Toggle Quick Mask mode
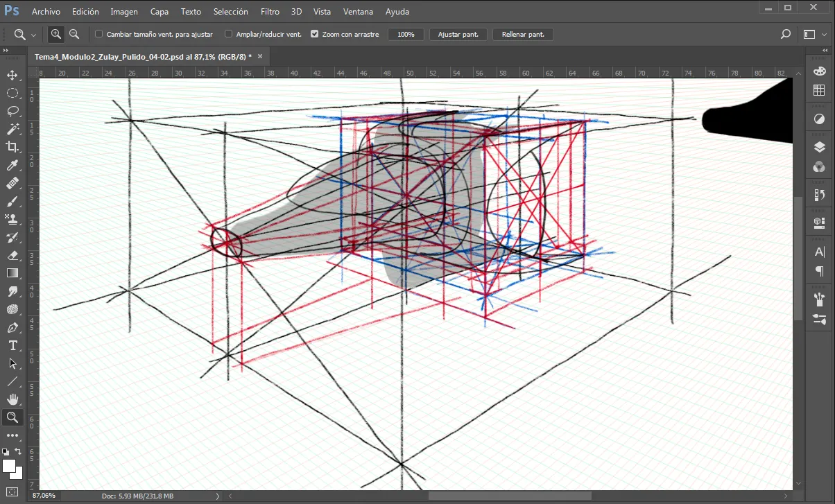This screenshot has height=504, width=835. [x=12, y=493]
